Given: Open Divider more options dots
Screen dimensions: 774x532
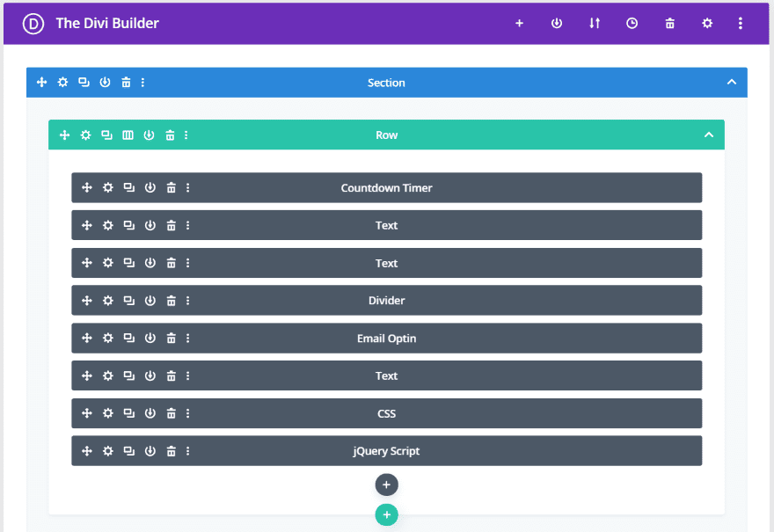Looking at the screenshot, I should [x=187, y=301].
